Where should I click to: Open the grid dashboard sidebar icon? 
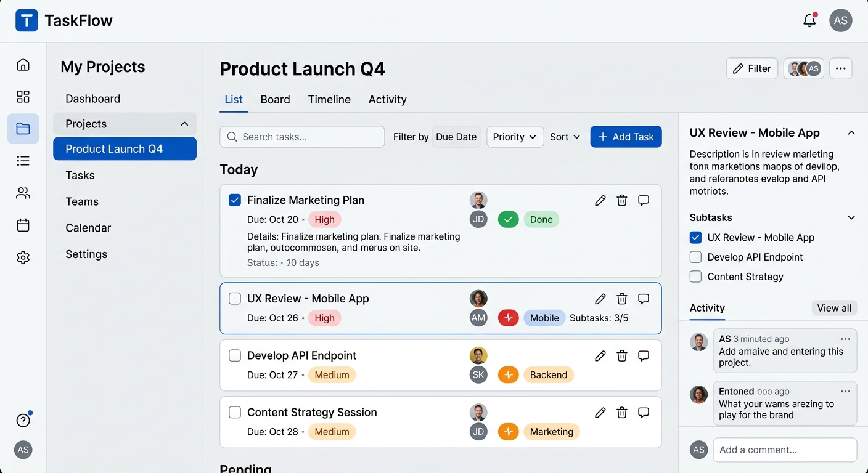(23, 97)
